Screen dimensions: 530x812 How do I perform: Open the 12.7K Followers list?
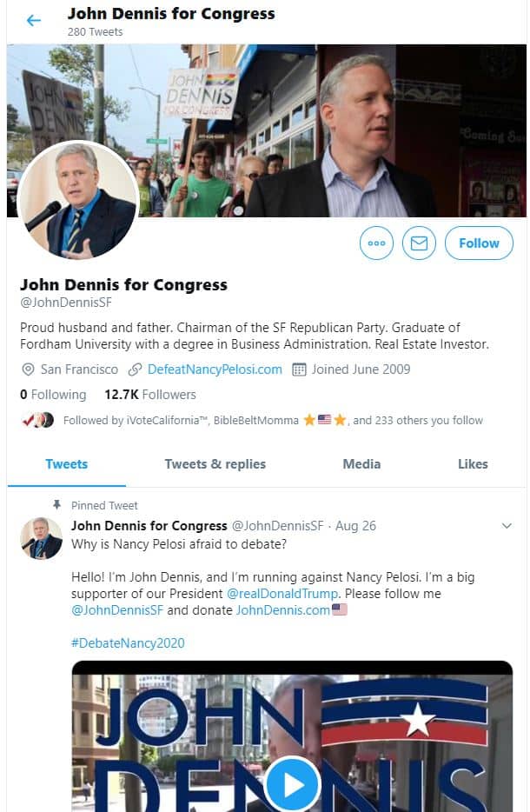[x=150, y=395]
